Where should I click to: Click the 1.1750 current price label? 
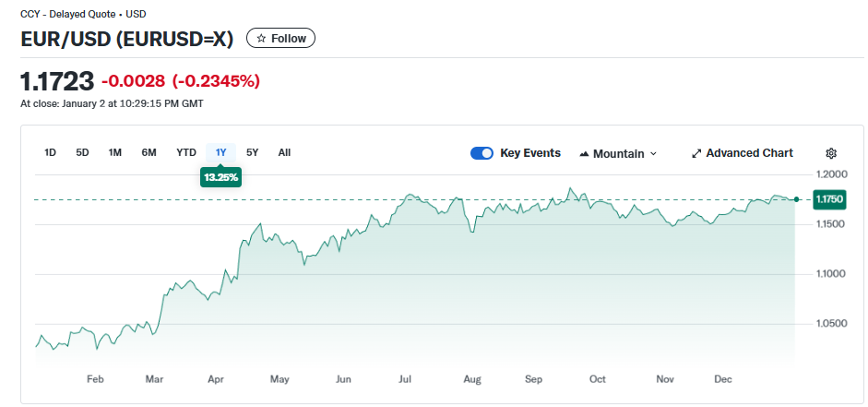[829, 199]
